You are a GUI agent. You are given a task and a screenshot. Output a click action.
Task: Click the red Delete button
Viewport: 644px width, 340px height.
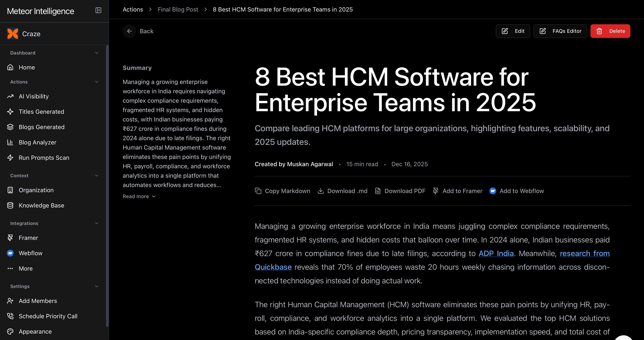click(x=610, y=31)
